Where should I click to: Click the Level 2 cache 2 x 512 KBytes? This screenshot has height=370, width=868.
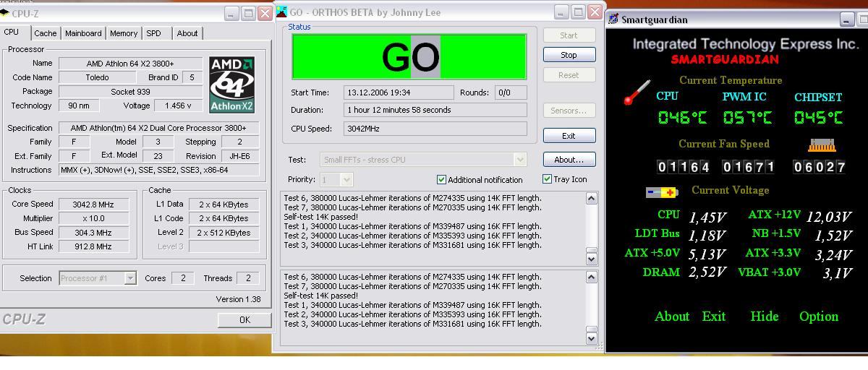[224, 233]
